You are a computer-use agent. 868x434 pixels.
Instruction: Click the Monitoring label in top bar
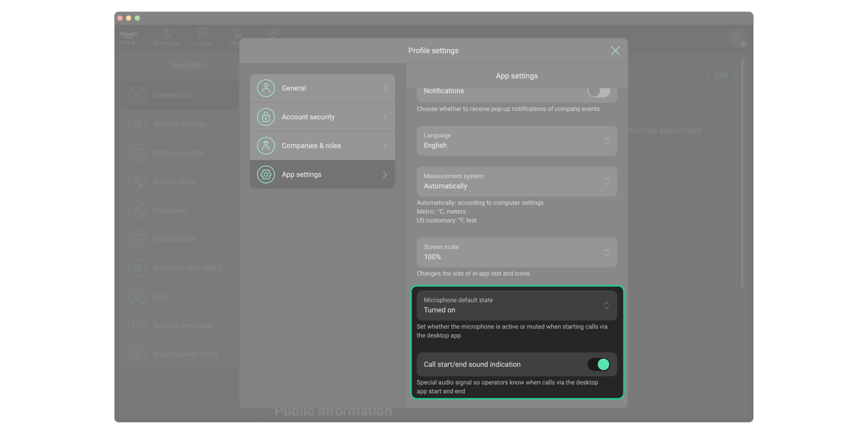pos(167,43)
